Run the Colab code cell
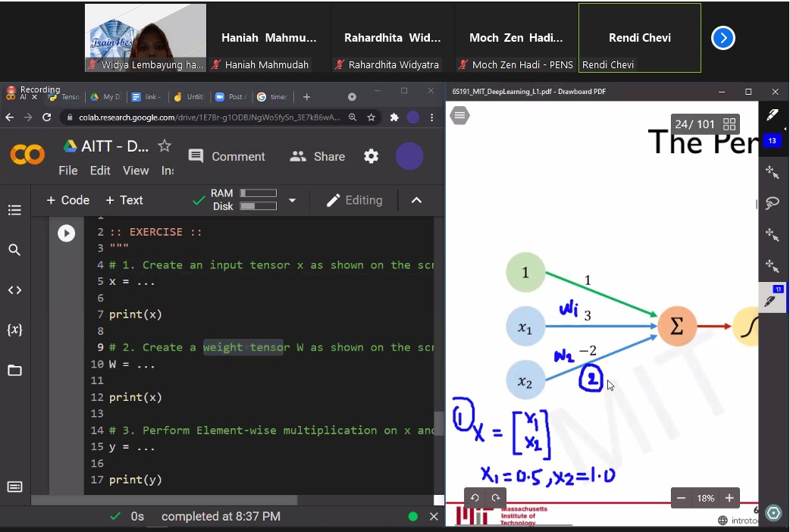 66,233
